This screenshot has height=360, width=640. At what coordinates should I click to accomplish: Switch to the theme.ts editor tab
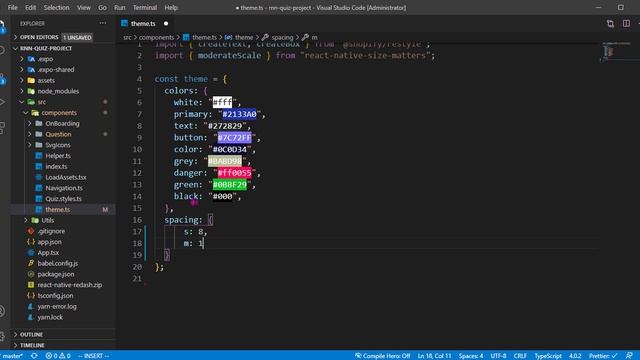pyautogui.click(x=144, y=24)
